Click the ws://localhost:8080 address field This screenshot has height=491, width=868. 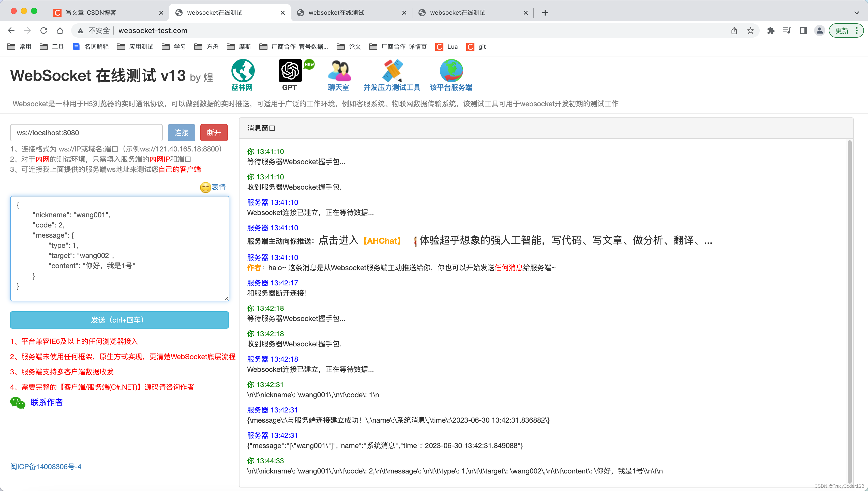coord(86,132)
